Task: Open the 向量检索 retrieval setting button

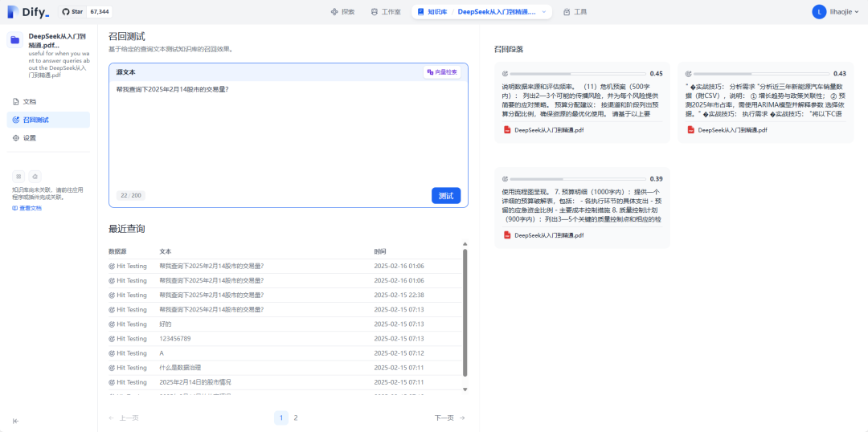Action: click(442, 72)
